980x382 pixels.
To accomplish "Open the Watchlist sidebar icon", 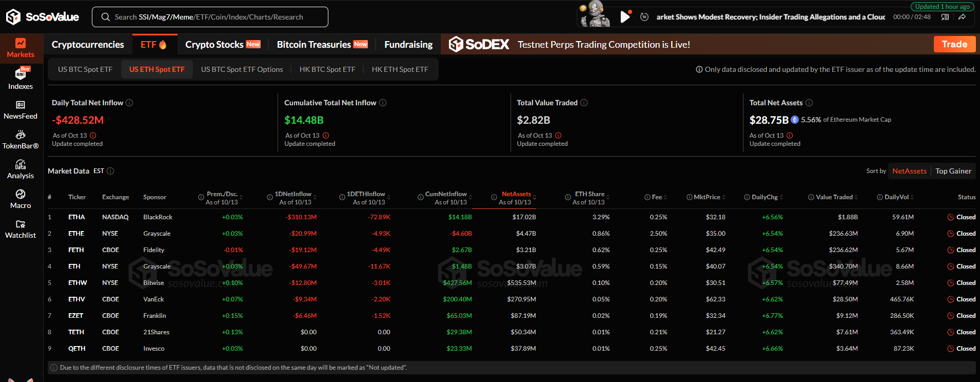I will [x=21, y=228].
